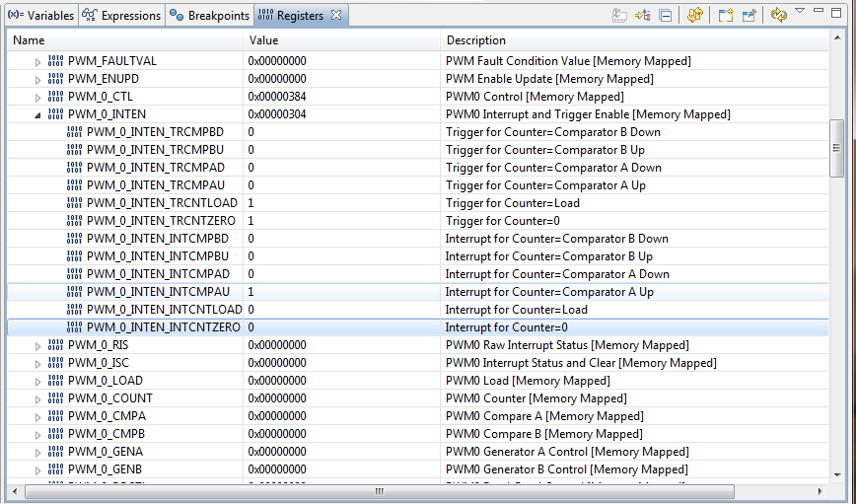
Task: Click value 1 of PWM_0_INTEN_TRCNTZERO
Action: tap(250, 221)
